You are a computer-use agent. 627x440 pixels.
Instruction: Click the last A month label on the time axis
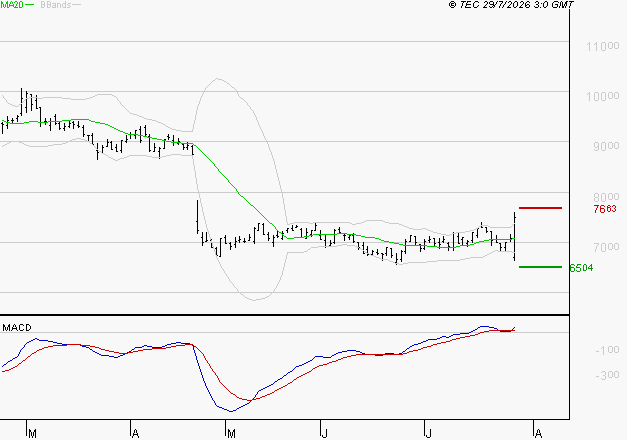click(538, 434)
